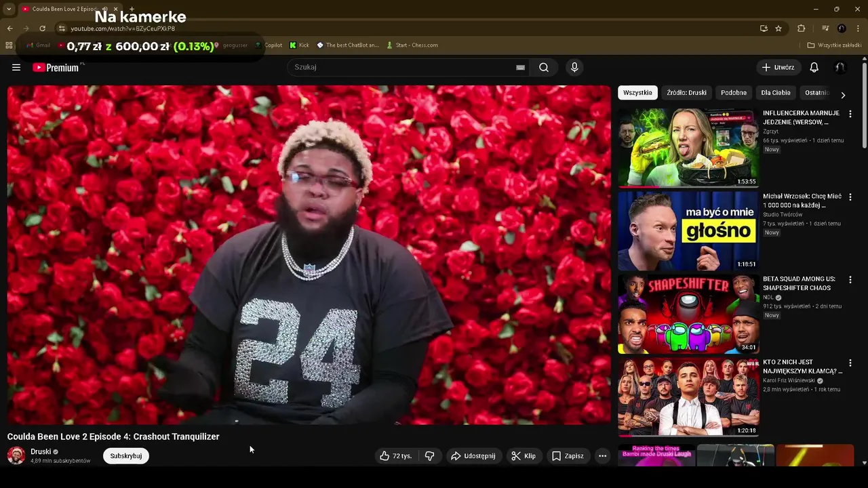The width and height of the screenshot is (868, 488).
Task: Open the Druski channel name link
Action: (41, 452)
